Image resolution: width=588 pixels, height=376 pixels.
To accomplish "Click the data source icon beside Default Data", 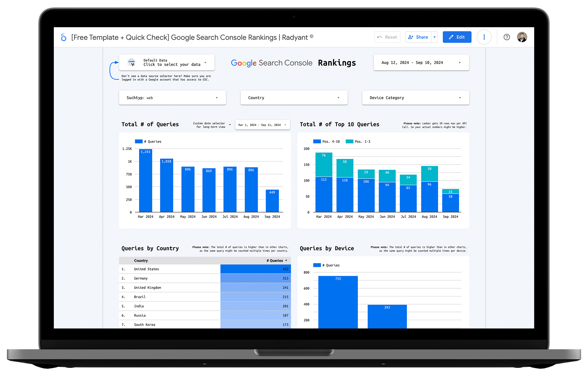I will [131, 63].
